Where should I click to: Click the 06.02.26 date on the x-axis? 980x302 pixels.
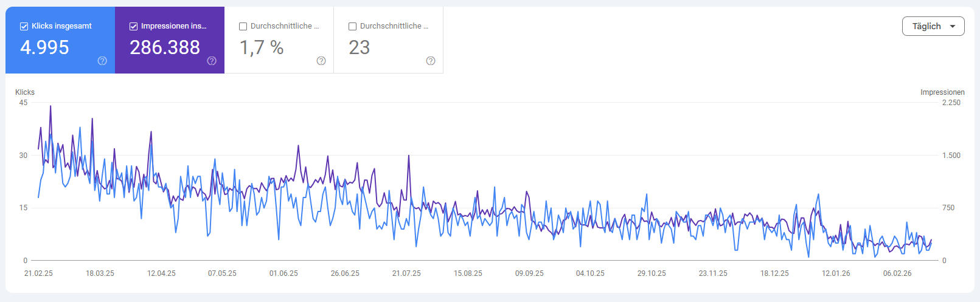(897, 273)
